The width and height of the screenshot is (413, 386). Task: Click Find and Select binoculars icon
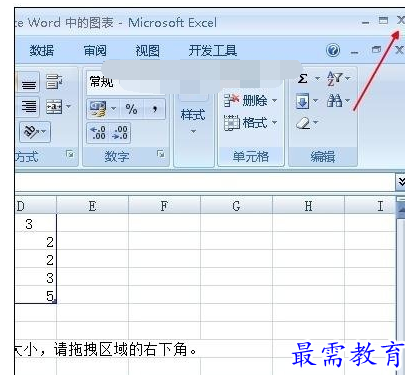334,101
